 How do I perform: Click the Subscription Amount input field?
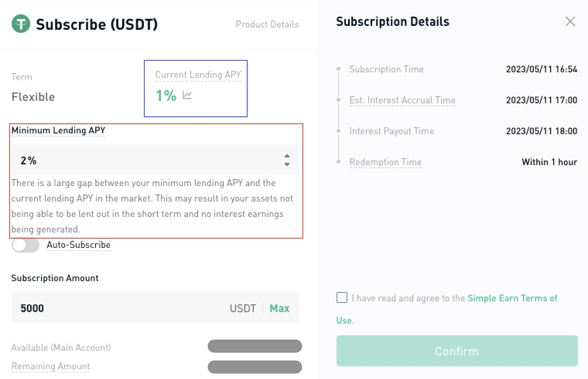[156, 307]
